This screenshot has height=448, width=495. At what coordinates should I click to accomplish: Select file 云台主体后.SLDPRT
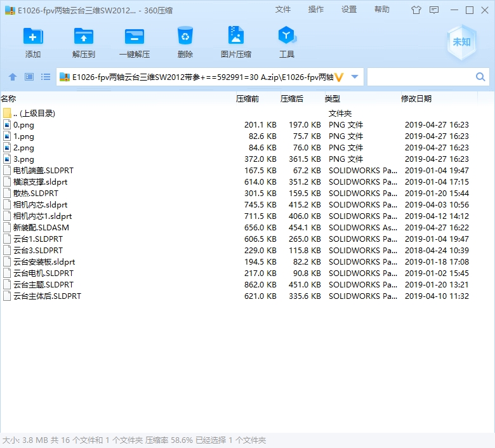(47, 296)
